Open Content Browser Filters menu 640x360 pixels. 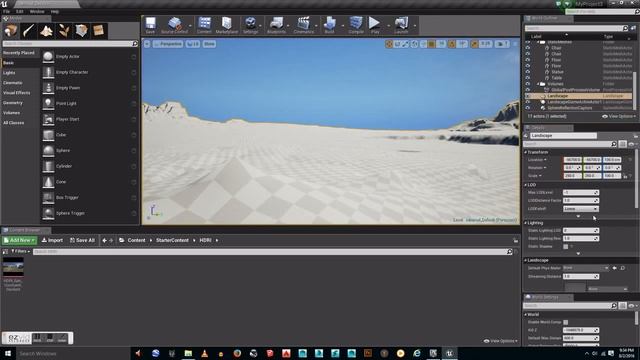pyautogui.click(x=20, y=251)
